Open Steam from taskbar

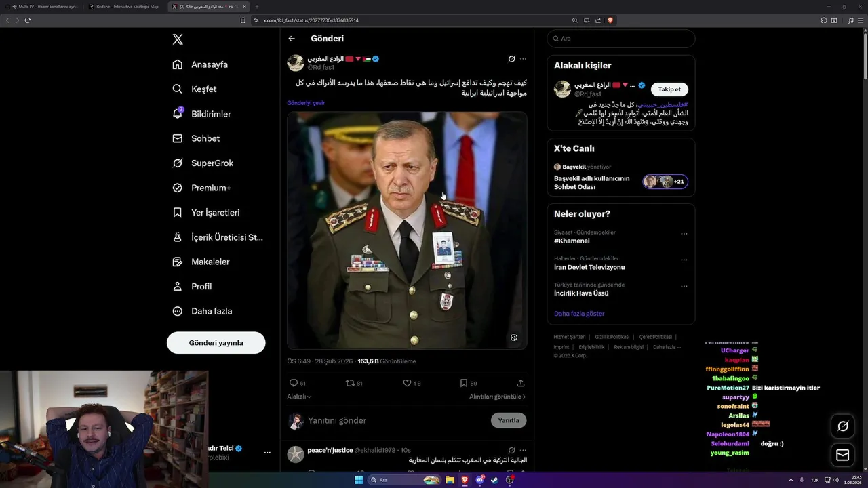(x=494, y=480)
